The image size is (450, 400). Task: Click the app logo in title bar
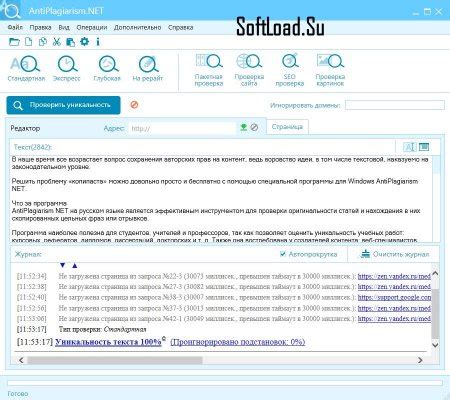click(x=10, y=10)
